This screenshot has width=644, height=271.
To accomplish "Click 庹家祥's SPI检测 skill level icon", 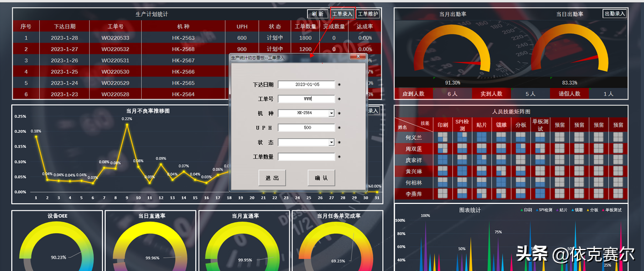I will (x=462, y=160).
